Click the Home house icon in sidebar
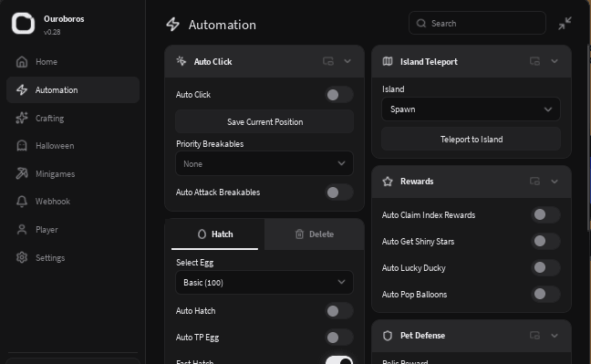The width and height of the screenshot is (591, 364). click(x=22, y=61)
